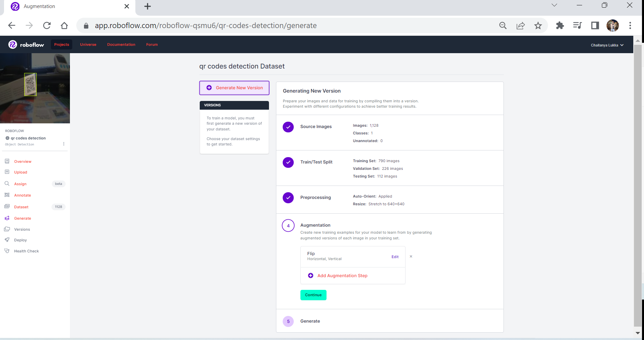
Task: Remove the Flip augmentation step
Action: tap(411, 256)
